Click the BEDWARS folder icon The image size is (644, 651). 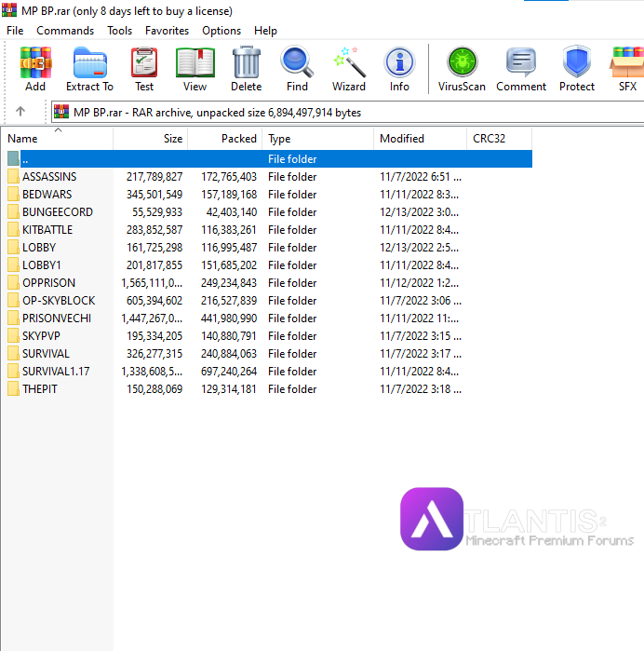click(13, 195)
